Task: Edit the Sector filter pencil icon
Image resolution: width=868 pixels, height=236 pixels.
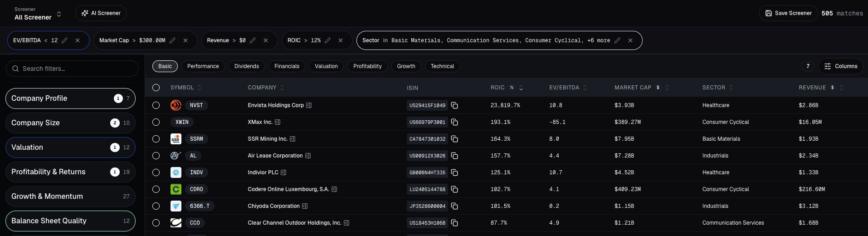Action: (x=617, y=40)
